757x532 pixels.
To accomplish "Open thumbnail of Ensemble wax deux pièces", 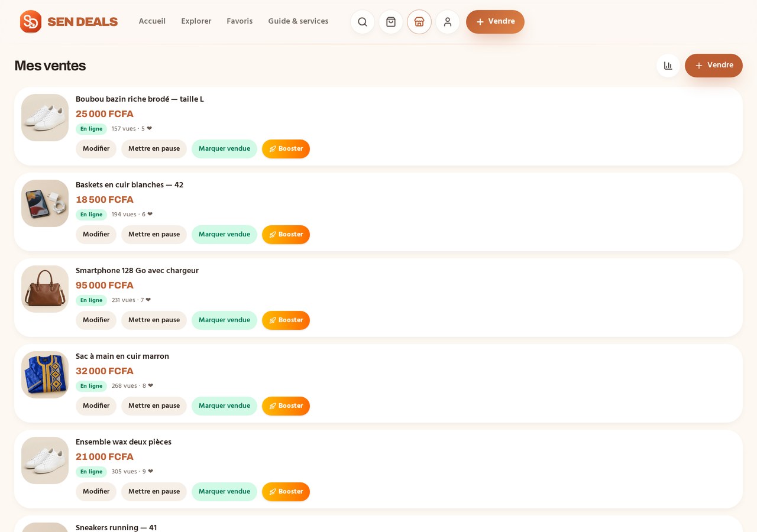I will point(45,460).
